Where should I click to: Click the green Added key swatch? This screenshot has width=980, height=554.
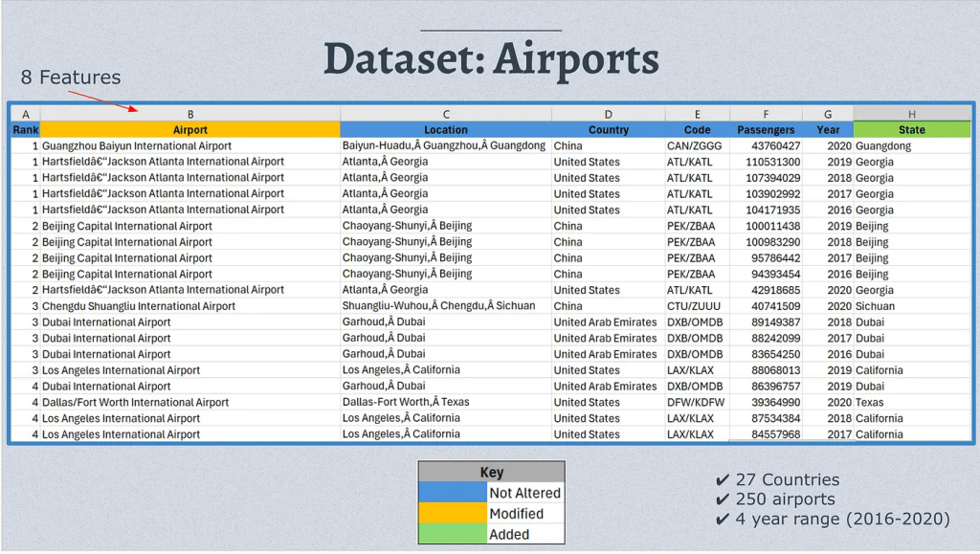(453, 534)
